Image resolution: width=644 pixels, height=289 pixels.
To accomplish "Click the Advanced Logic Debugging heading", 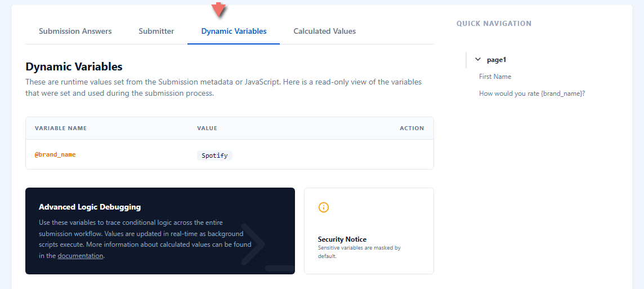I will coord(90,207).
